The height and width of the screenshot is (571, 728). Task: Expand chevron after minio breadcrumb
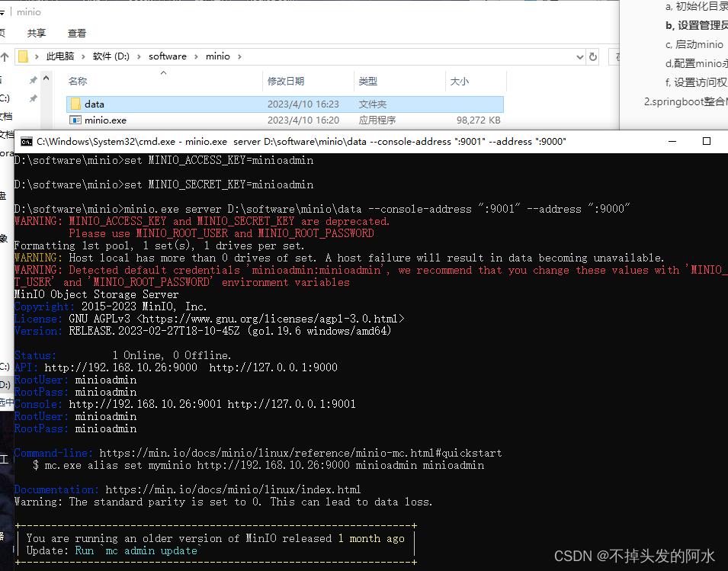point(239,56)
